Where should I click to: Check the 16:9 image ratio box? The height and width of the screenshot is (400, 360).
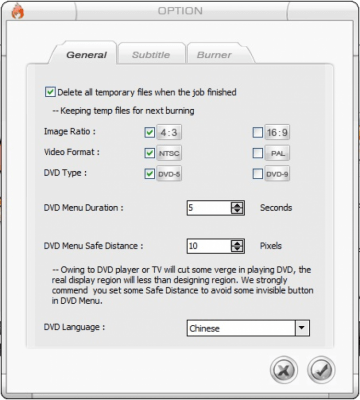pos(258,133)
